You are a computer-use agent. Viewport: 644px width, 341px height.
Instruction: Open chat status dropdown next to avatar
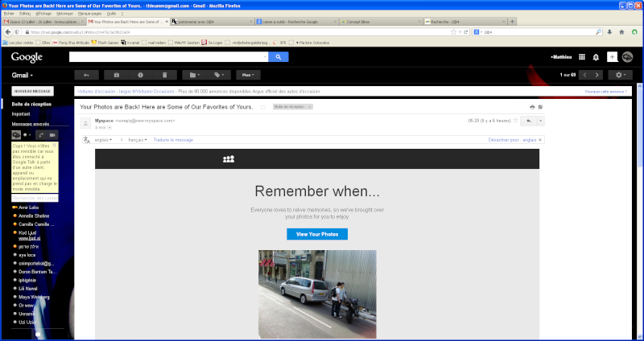(x=27, y=134)
